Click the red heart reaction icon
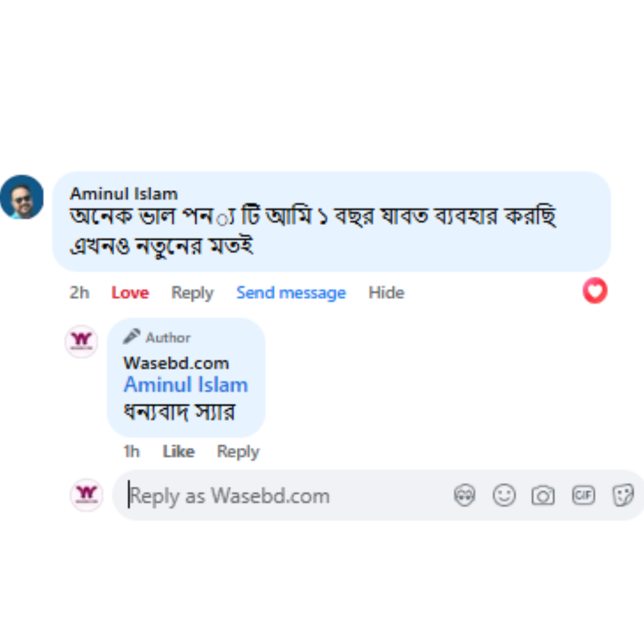This screenshot has width=644, height=644. tap(595, 291)
